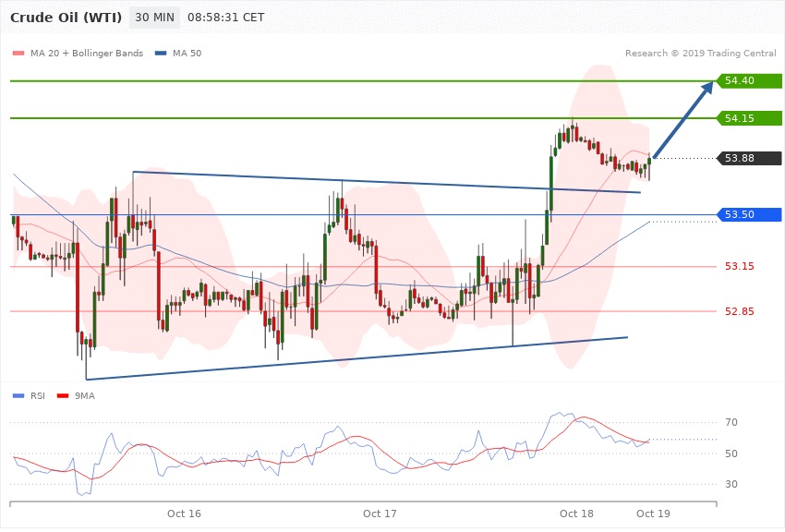Image resolution: width=785 pixels, height=532 pixels.
Task: Click the red 9MA legend marker
Action: coord(63,395)
